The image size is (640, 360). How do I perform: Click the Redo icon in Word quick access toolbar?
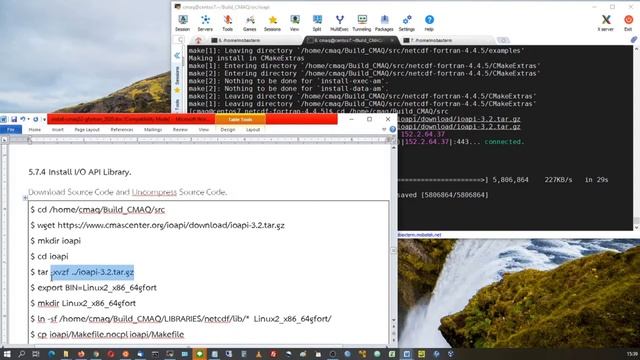click(36, 119)
